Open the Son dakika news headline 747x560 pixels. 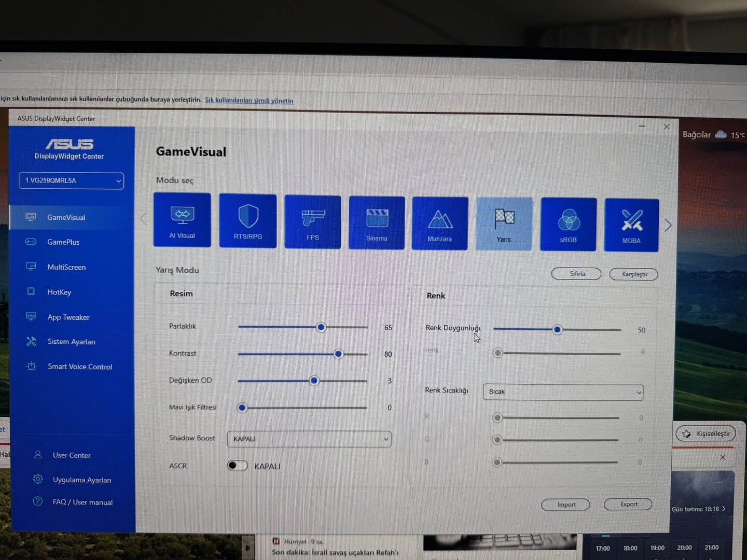[335, 552]
